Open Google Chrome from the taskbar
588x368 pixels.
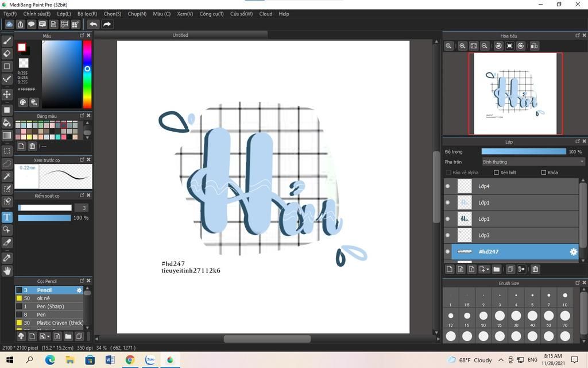click(130, 360)
